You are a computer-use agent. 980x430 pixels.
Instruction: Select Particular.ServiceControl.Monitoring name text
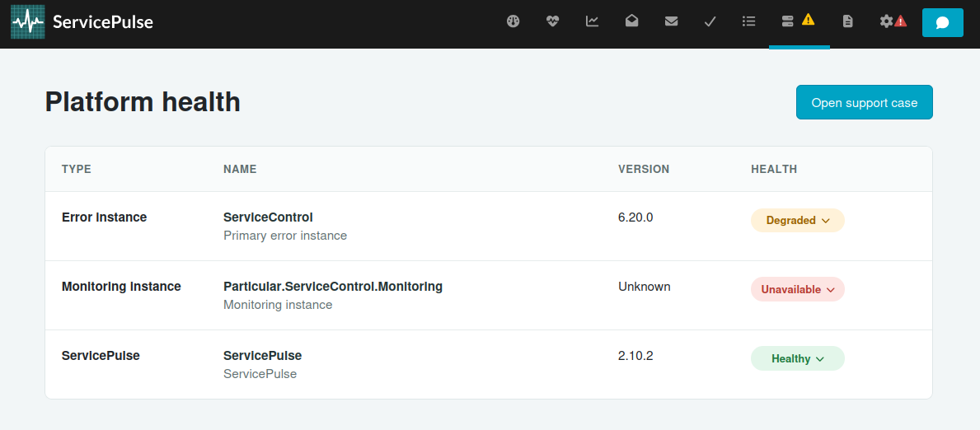[333, 287]
